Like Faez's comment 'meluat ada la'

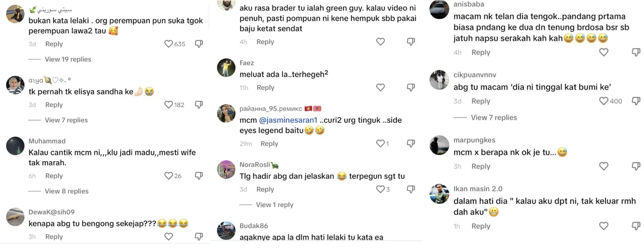380,87
